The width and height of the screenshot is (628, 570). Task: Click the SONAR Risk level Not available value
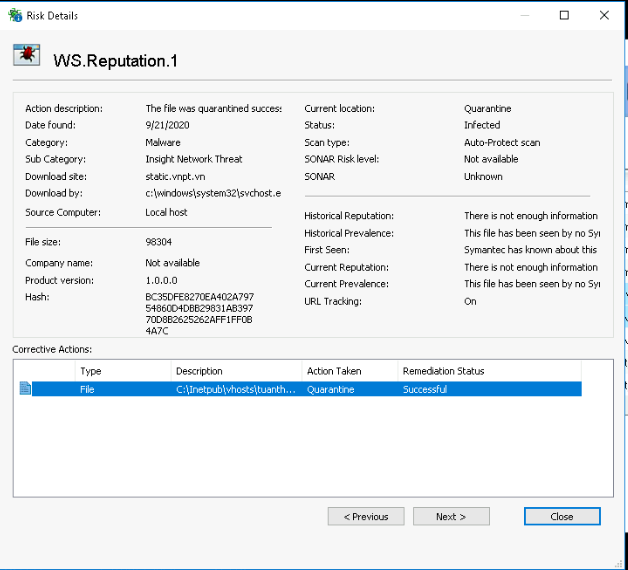coord(491,159)
